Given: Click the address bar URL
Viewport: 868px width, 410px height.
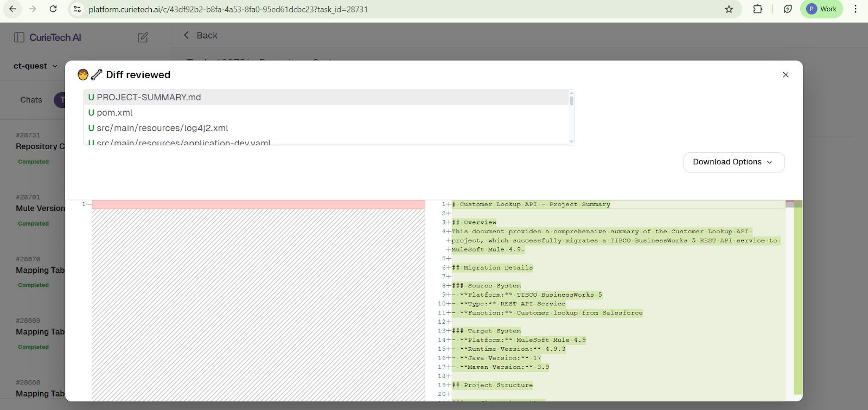Looking at the screenshot, I should coord(228,9).
